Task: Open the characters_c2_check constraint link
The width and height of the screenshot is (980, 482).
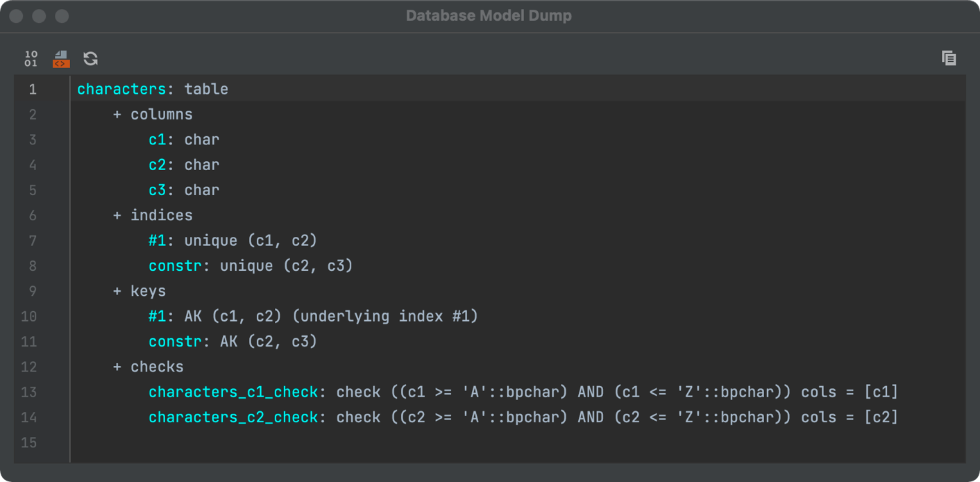Action: click(234, 417)
